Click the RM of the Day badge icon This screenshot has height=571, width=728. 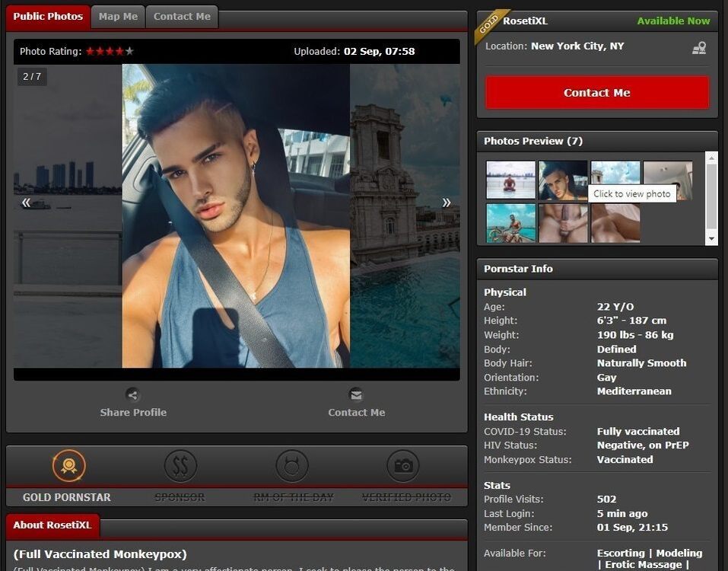click(x=292, y=465)
